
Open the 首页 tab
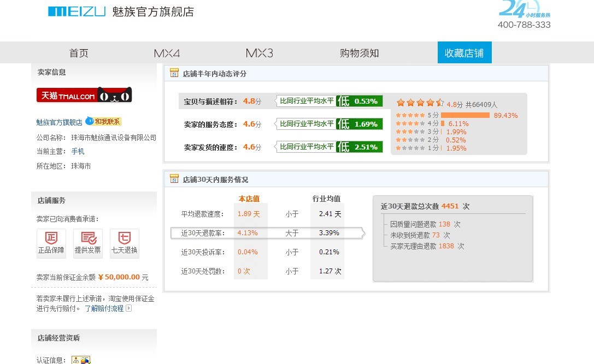coord(79,53)
